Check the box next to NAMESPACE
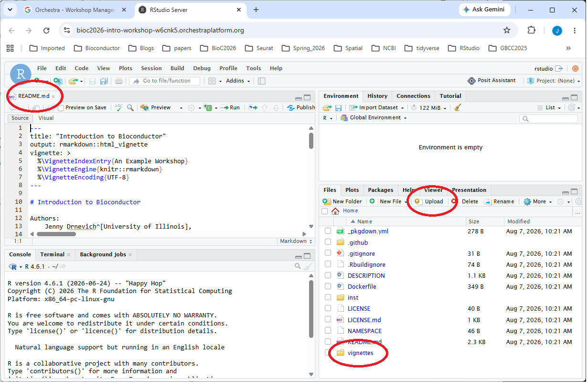Viewport: 588px width, 388px height. tap(328, 330)
